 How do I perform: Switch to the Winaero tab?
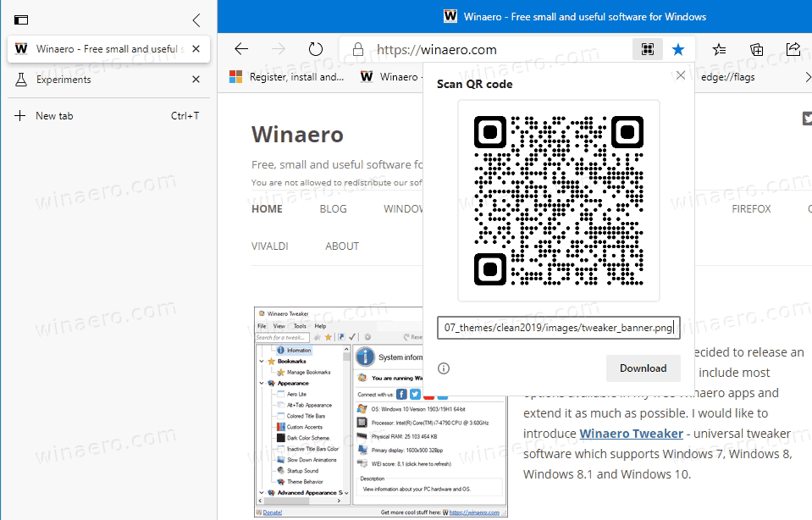pyautogui.click(x=108, y=48)
